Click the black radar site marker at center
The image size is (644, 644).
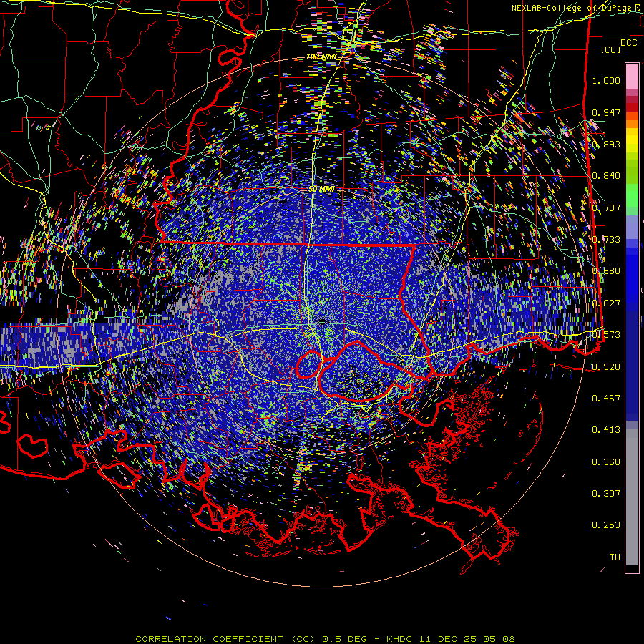[323, 321]
